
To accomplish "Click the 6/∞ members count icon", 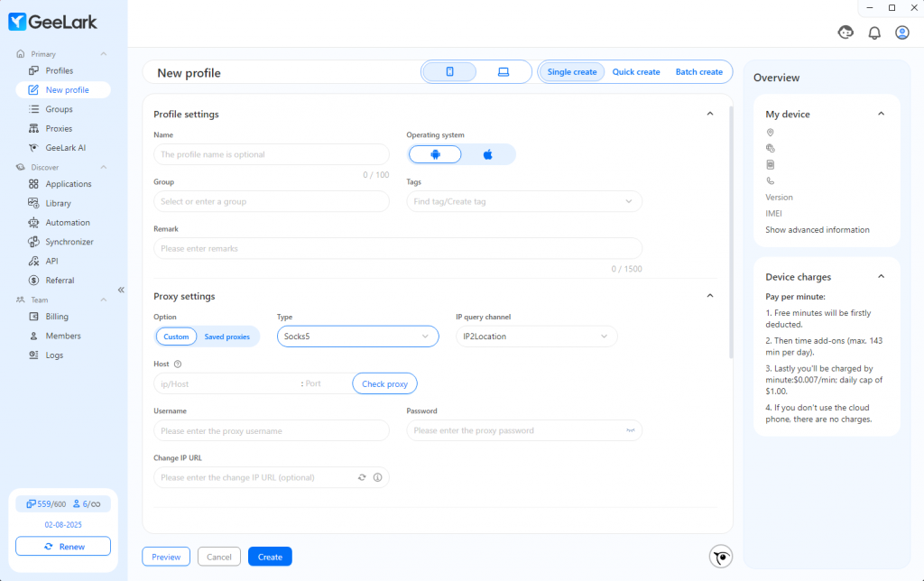I will (x=76, y=504).
